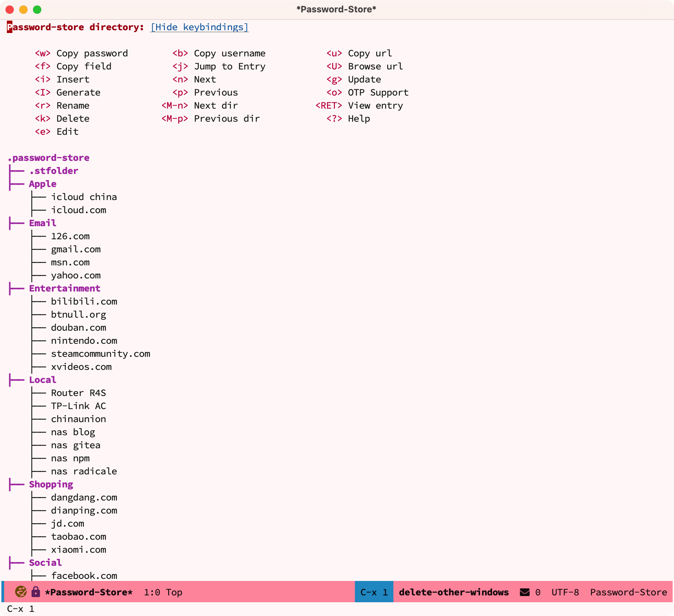Open the nintendo.com entry

(x=84, y=341)
